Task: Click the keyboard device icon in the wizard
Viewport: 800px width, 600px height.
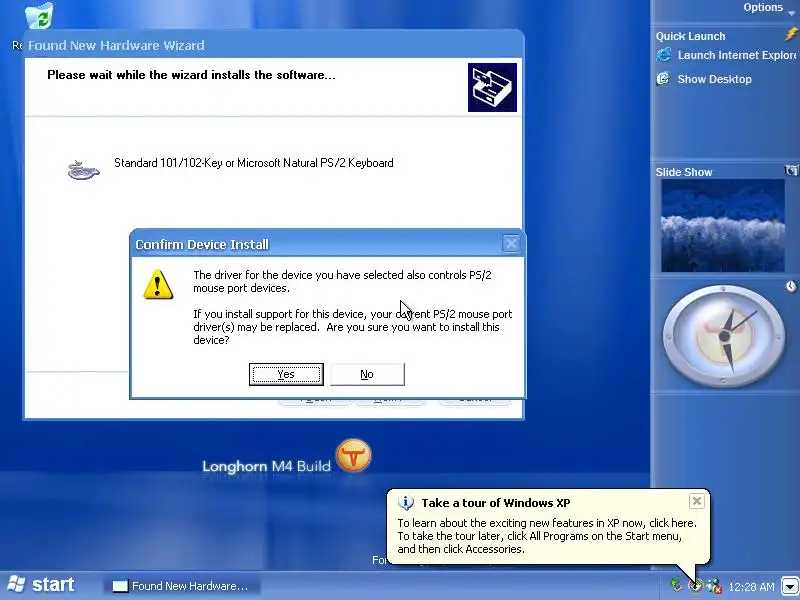Action: 83,170
